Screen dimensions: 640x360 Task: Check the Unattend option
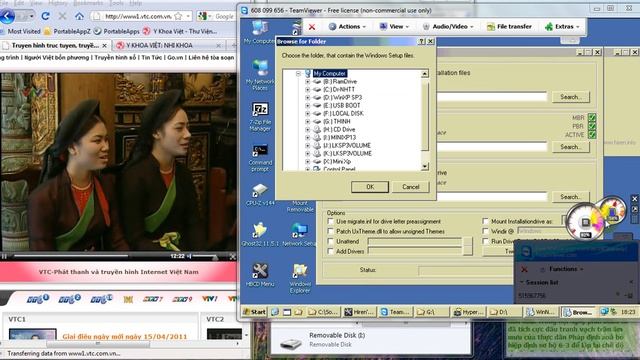click(331, 241)
